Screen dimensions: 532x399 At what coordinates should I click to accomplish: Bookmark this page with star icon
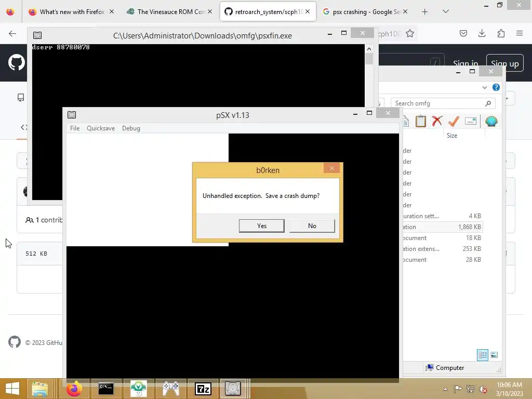click(x=410, y=33)
